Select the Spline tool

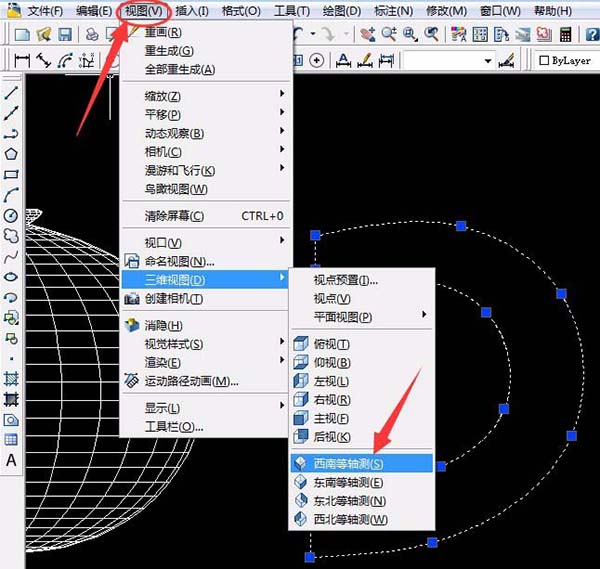point(11,256)
